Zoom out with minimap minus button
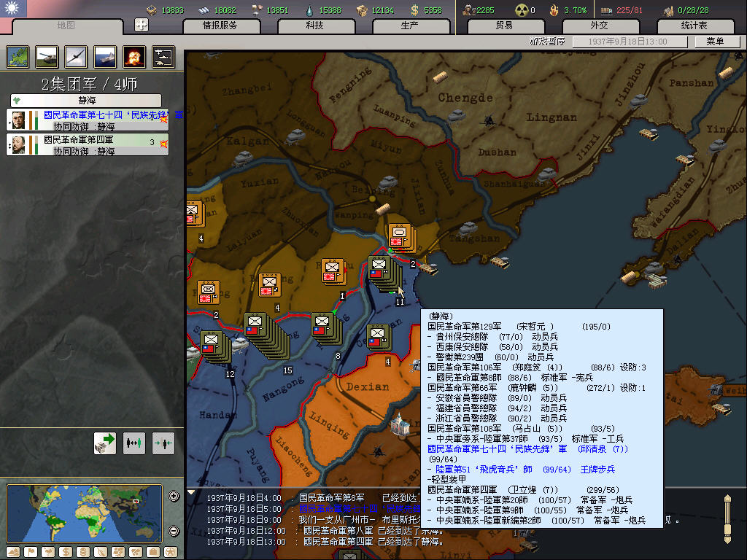 click(174, 531)
